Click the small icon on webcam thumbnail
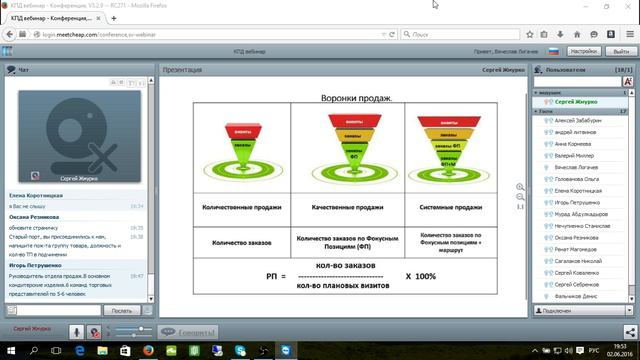This screenshot has height=360, width=640. pos(35,176)
